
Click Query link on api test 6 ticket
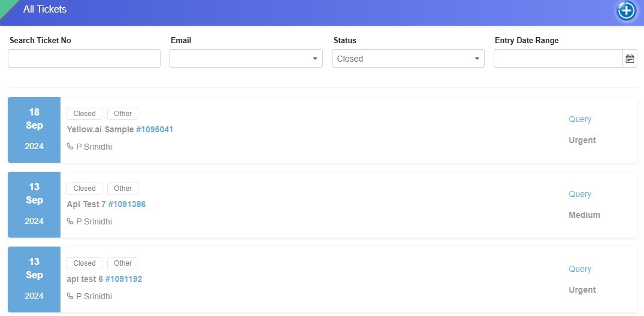579,269
